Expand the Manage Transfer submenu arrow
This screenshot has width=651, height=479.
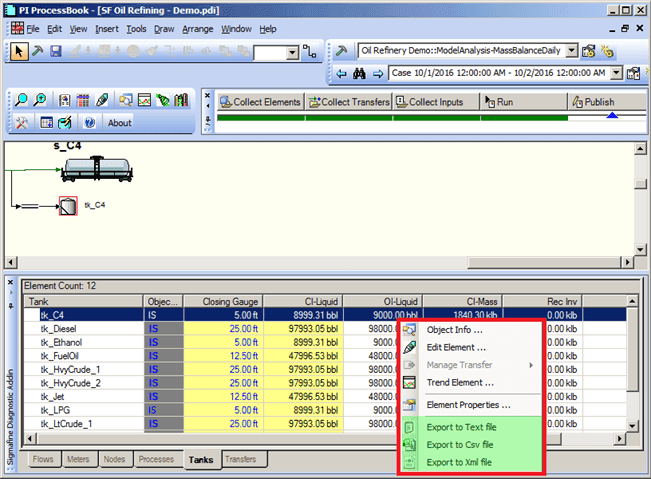click(x=531, y=365)
